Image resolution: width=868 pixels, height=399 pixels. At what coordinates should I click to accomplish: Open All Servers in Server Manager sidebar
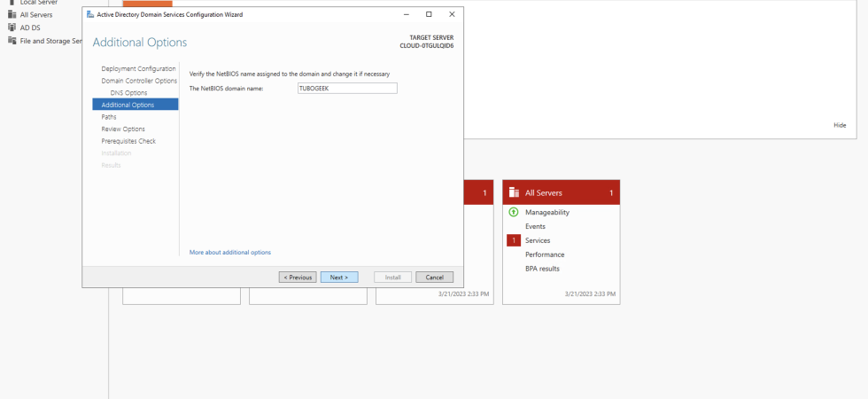point(36,15)
